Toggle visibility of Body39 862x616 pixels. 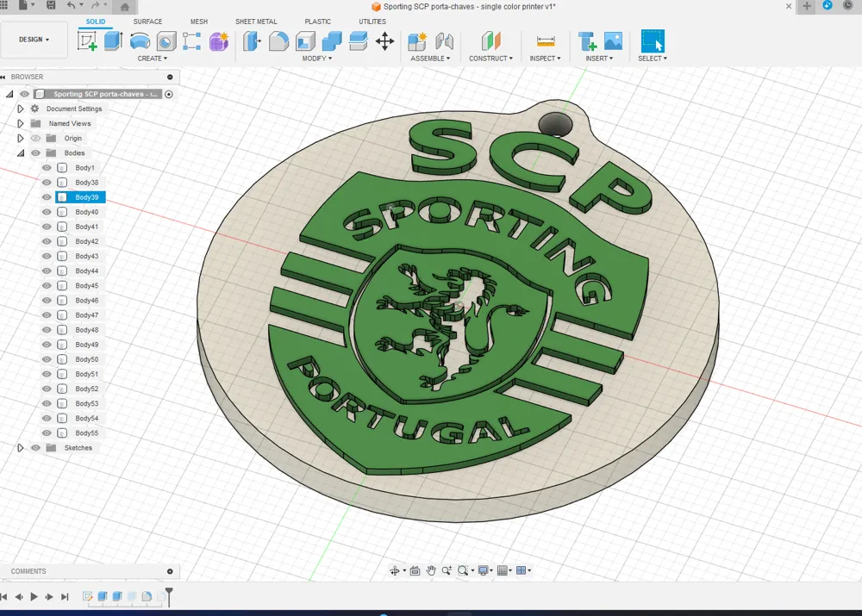click(46, 196)
